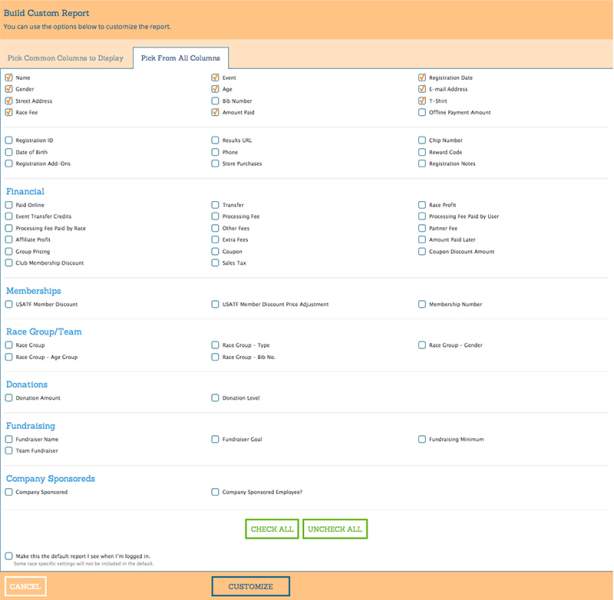The width and height of the screenshot is (614, 600).
Task: Select the Race Profit checkbox
Action: pyautogui.click(x=422, y=205)
